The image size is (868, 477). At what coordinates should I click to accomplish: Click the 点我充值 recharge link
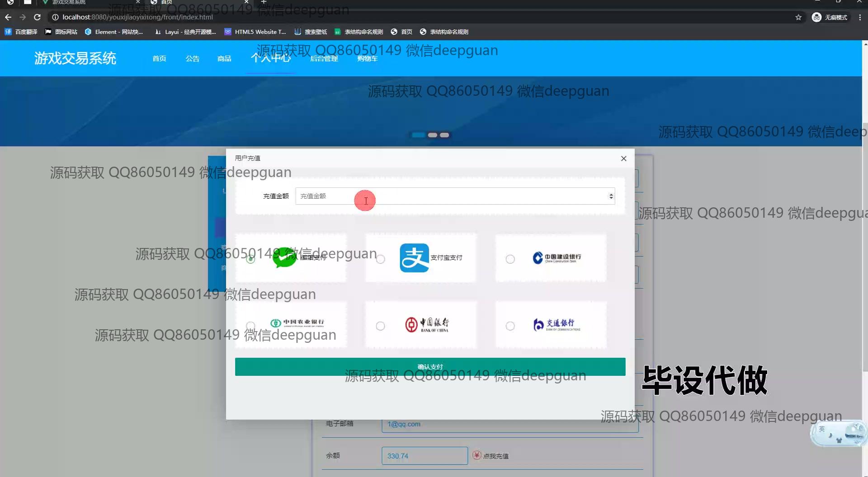495,456
